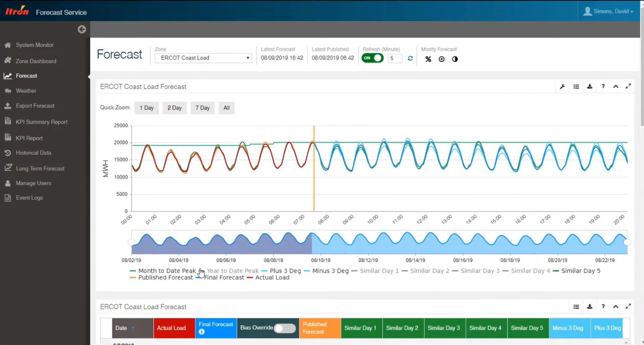Set Quick Zoom to 7 Day
The image size is (644, 345).
(x=202, y=108)
